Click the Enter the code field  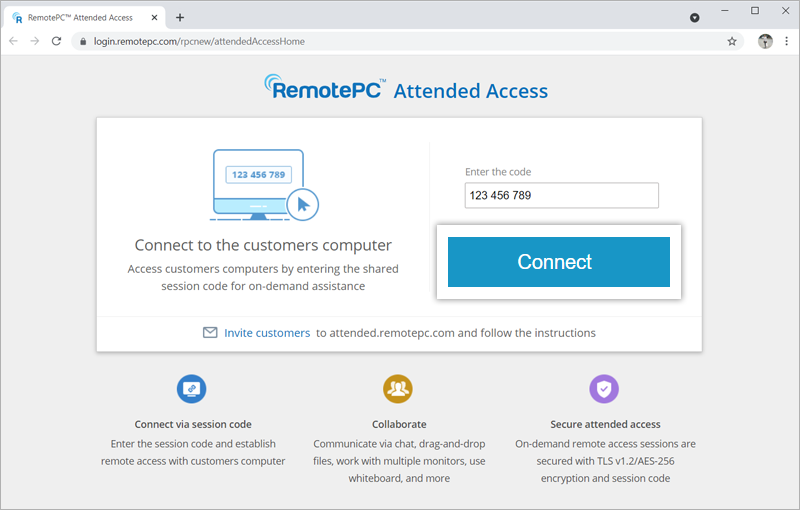click(x=561, y=196)
